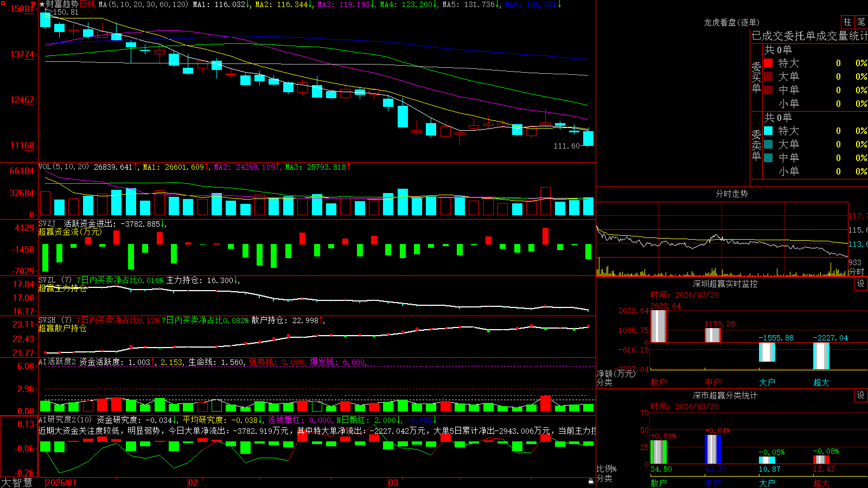This screenshot has width=868, height=488.
Task: Click the 日线 period label
Action: coord(87,4)
